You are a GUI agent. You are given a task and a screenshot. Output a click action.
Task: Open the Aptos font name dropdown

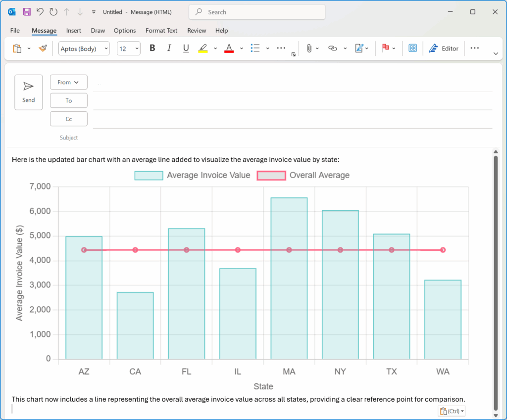click(84, 48)
